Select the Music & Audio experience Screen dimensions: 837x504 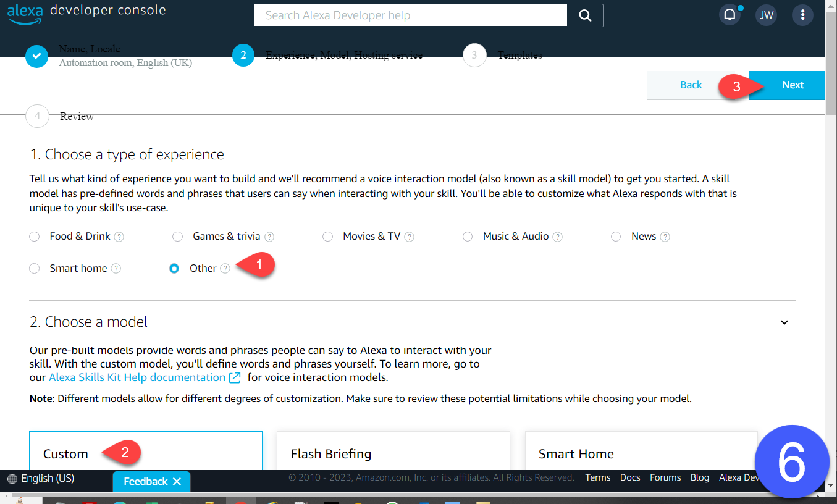click(x=468, y=236)
